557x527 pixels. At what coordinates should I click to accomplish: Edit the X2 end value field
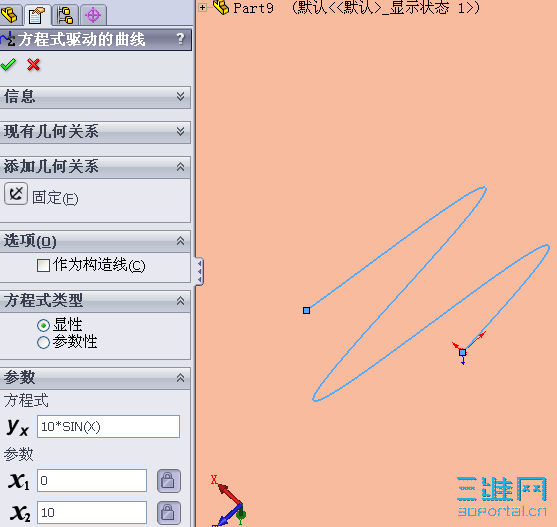click(x=92, y=512)
